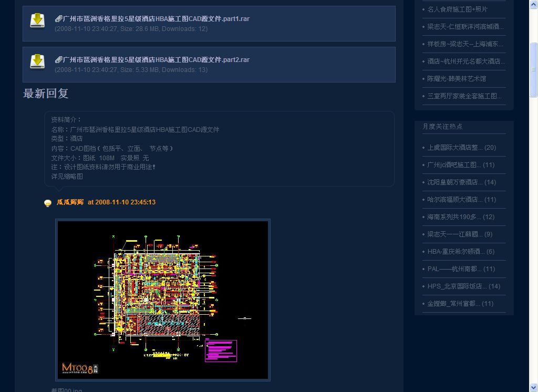Viewport: 538px width, 392px height.
Task: Click the 月度关注热点 sidebar heading
Action: pos(442,127)
